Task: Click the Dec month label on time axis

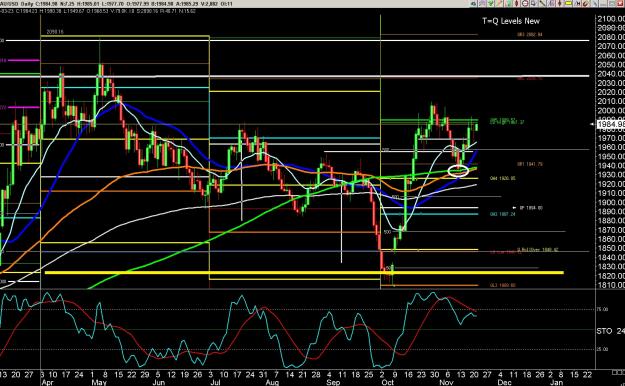Action: pyautogui.click(x=504, y=382)
